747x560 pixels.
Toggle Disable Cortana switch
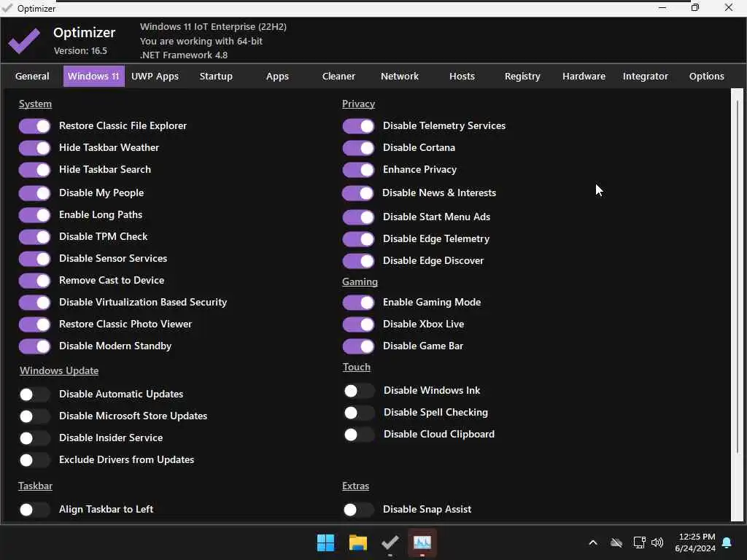click(358, 148)
